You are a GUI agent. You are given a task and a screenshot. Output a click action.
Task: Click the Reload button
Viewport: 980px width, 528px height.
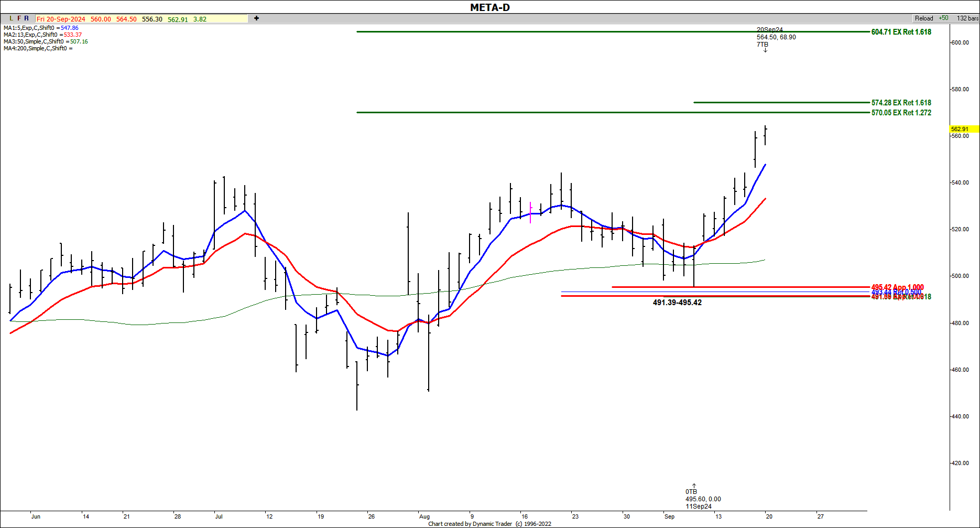(x=924, y=18)
